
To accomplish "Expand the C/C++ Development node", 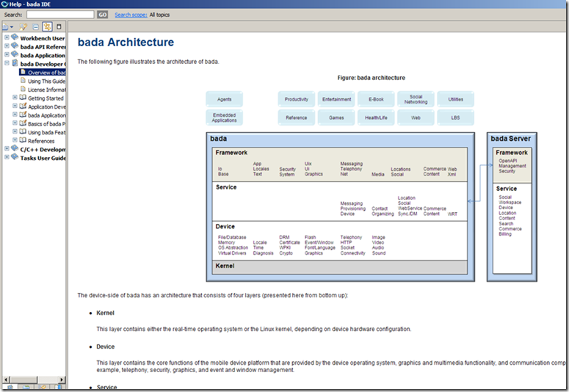I will pos(7,148).
